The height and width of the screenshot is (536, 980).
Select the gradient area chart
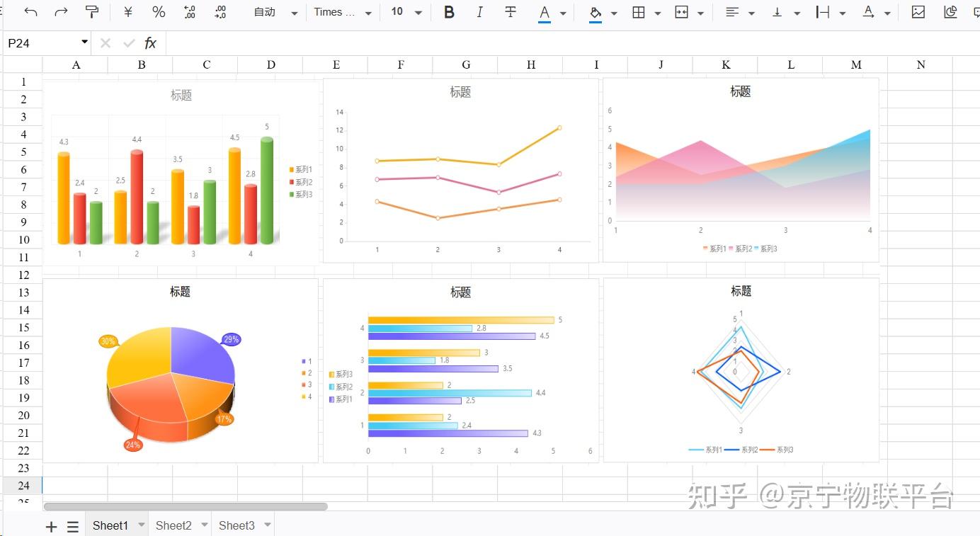coord(741,170)
